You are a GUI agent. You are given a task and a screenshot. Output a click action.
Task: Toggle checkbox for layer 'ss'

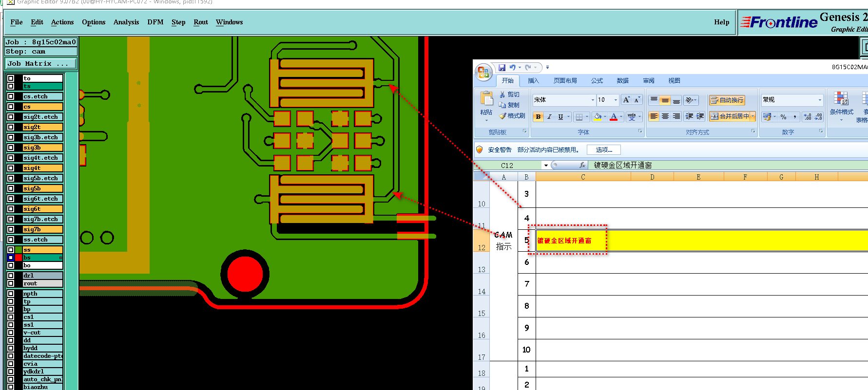[11, 250]
